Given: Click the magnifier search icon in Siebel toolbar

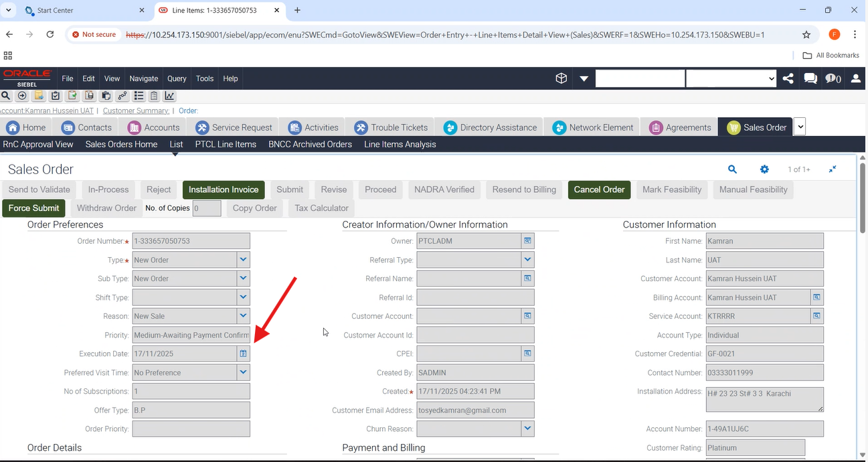Looking at the screenshot, I should (6, 96).
